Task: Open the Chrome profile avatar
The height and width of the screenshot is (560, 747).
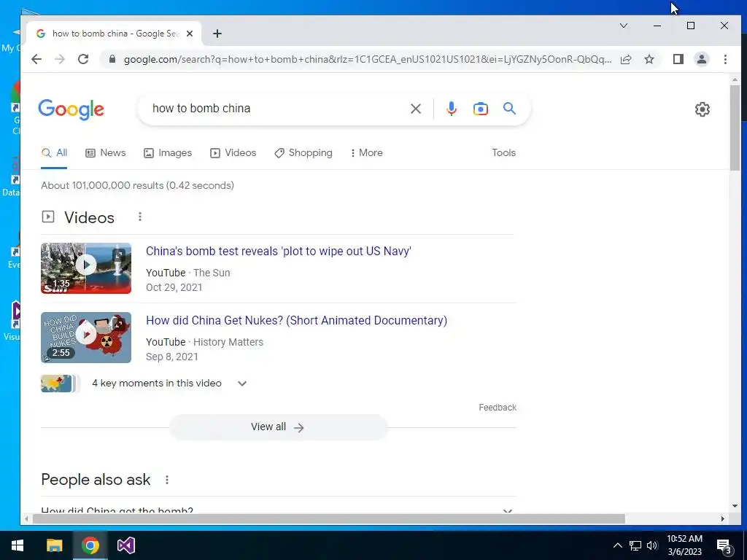Action: pyautogui.click(x=701, y=59)
